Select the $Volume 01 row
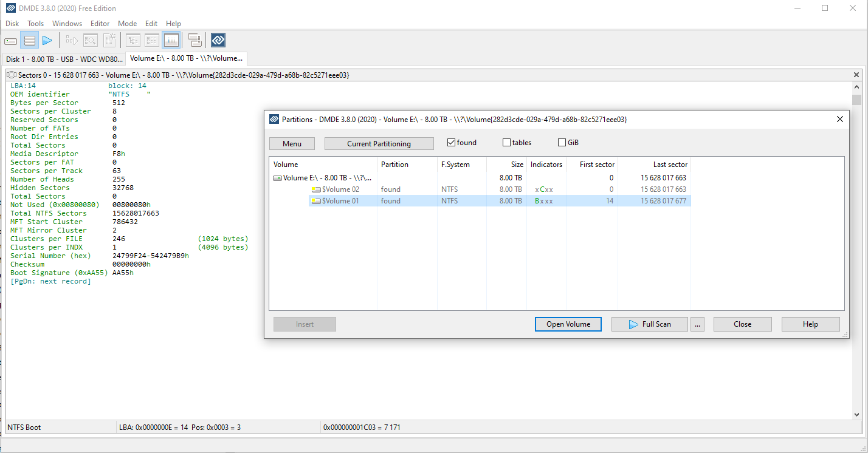The width and height of the screenshot is (868, 453). (500, 201)
